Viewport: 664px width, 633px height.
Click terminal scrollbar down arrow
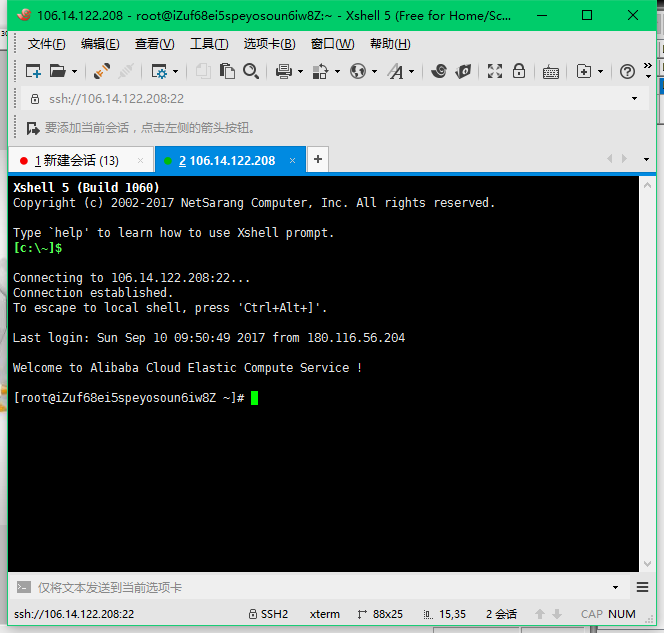tap(647, 564)
